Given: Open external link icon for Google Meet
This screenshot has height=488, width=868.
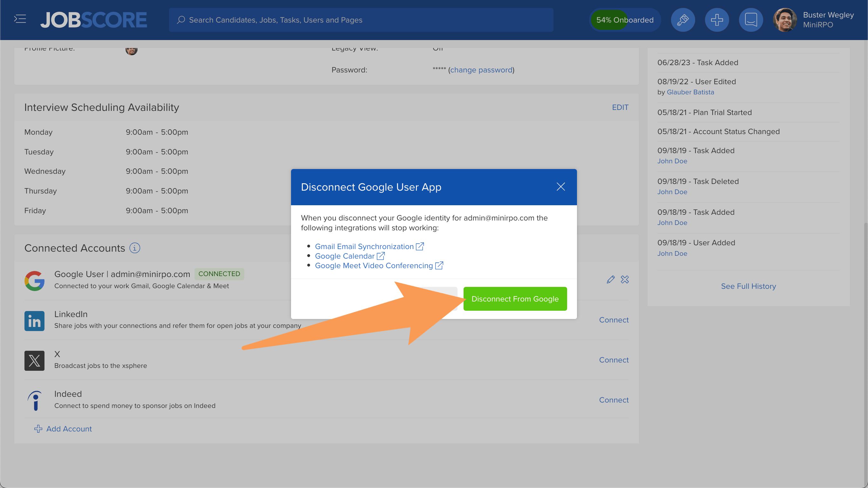Looking at the screenshot, I should 439,266.
